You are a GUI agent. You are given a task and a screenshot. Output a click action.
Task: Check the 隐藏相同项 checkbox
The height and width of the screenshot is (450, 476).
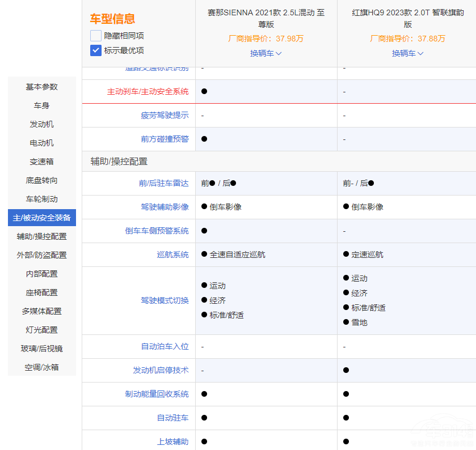click(x=95, y=36)
